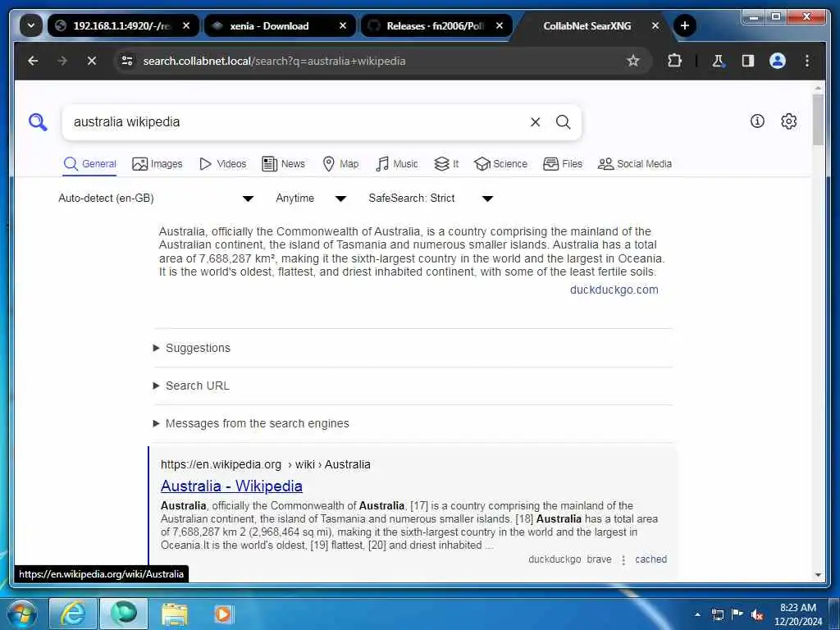Click the browser address bar URL
840x630 pixels.
click(274, 61)
